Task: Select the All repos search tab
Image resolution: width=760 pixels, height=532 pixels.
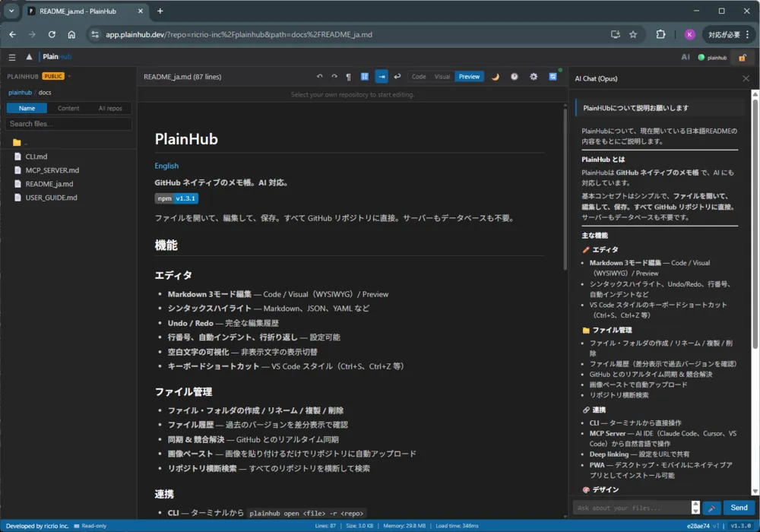Action: 110,108
